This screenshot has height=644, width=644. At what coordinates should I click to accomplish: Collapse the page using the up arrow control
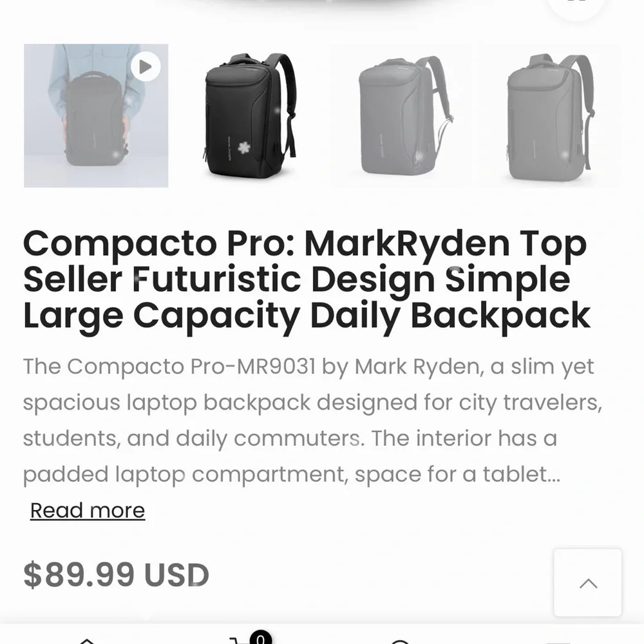587,583
